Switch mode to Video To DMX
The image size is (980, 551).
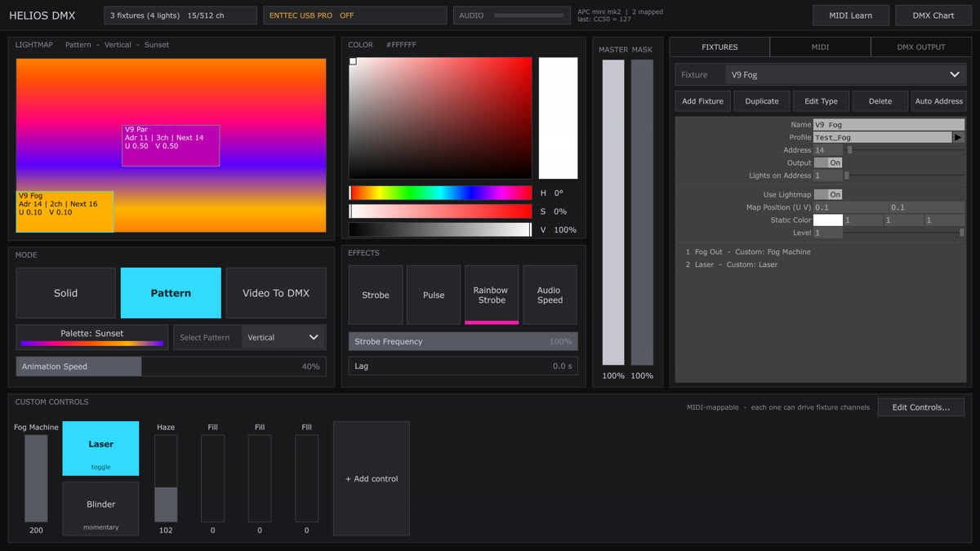point(276,293)
